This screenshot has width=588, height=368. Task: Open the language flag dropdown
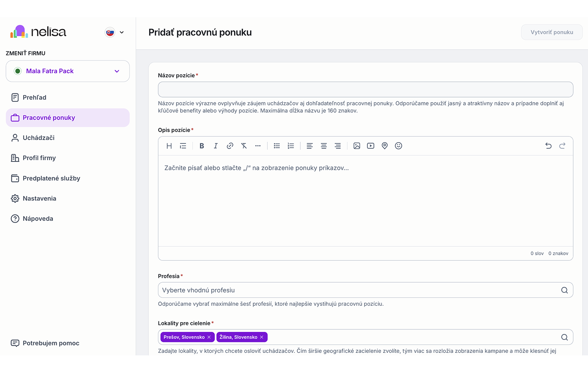coord(114,32)
